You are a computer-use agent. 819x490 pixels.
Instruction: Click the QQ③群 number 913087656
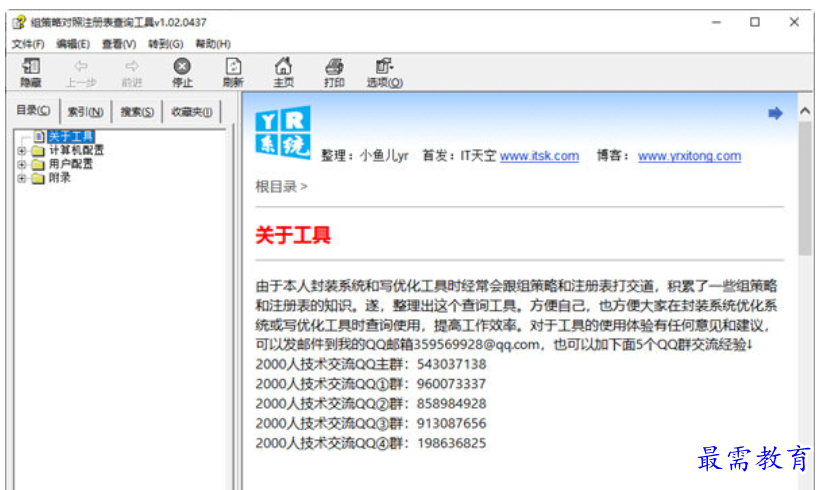coord(451,423)
